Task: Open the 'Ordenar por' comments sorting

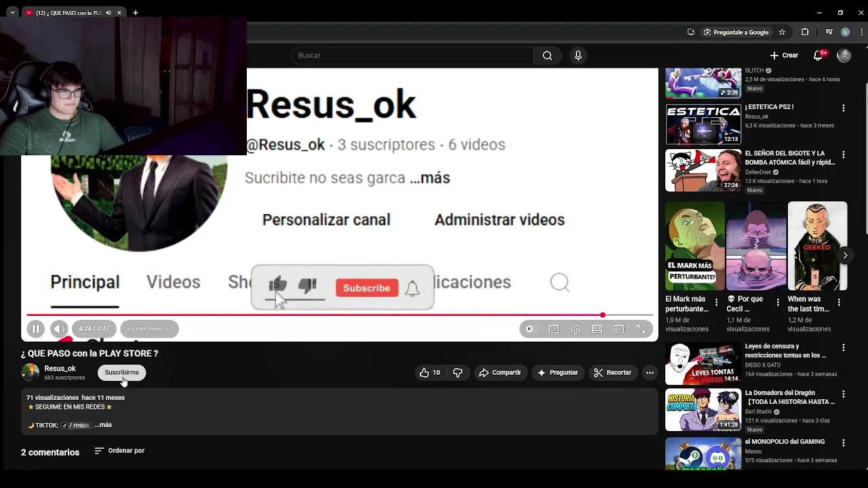Action: tap(119, 451)
